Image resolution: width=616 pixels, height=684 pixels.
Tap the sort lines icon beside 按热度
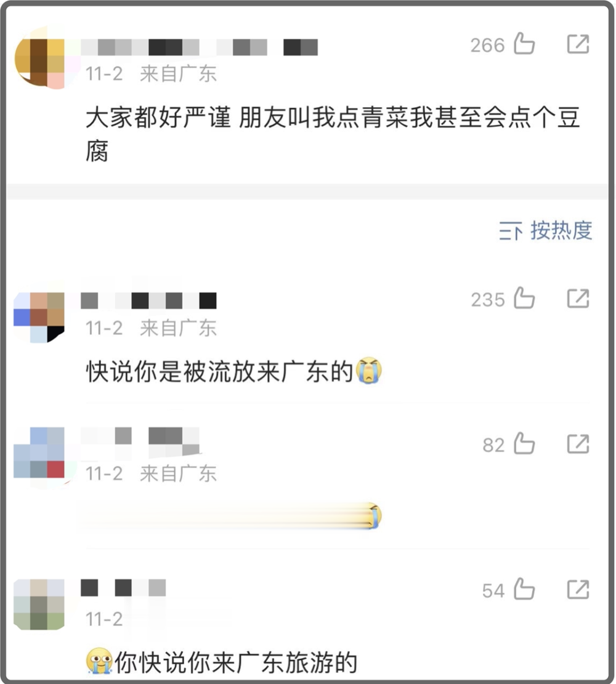pos(510,231)
